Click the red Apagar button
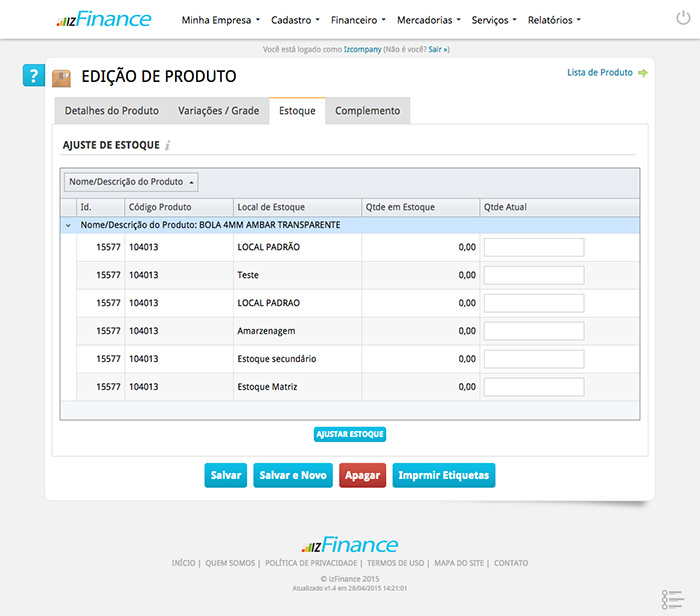This screenshot has width=700, height=616. 362,476
